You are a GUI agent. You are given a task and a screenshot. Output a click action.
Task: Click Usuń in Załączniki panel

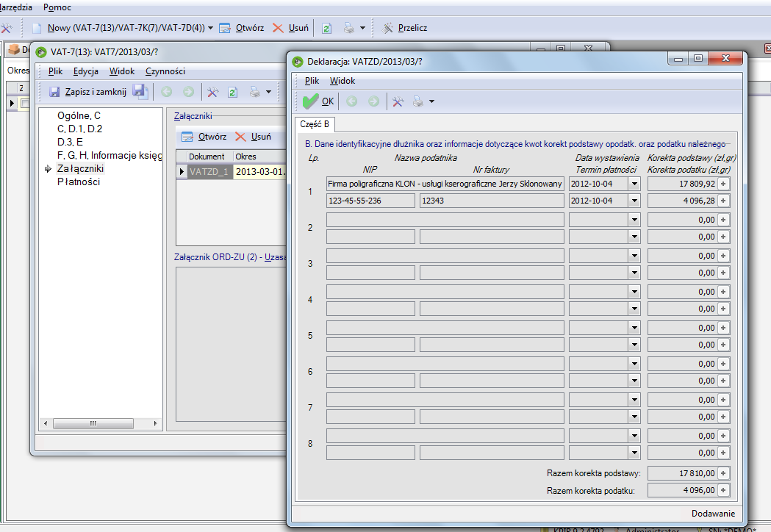pyautogui.click(x=254, y=137)
